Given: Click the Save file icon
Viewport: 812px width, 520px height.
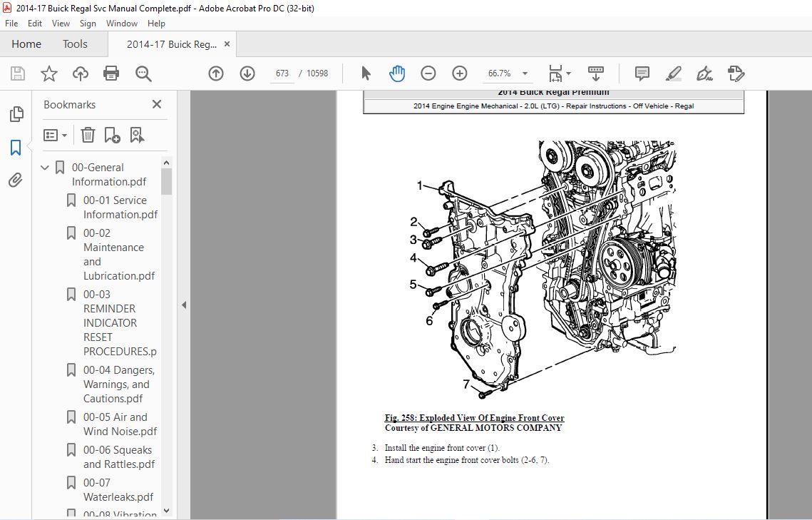Looking at the screenshot, I should pos(18,73).
